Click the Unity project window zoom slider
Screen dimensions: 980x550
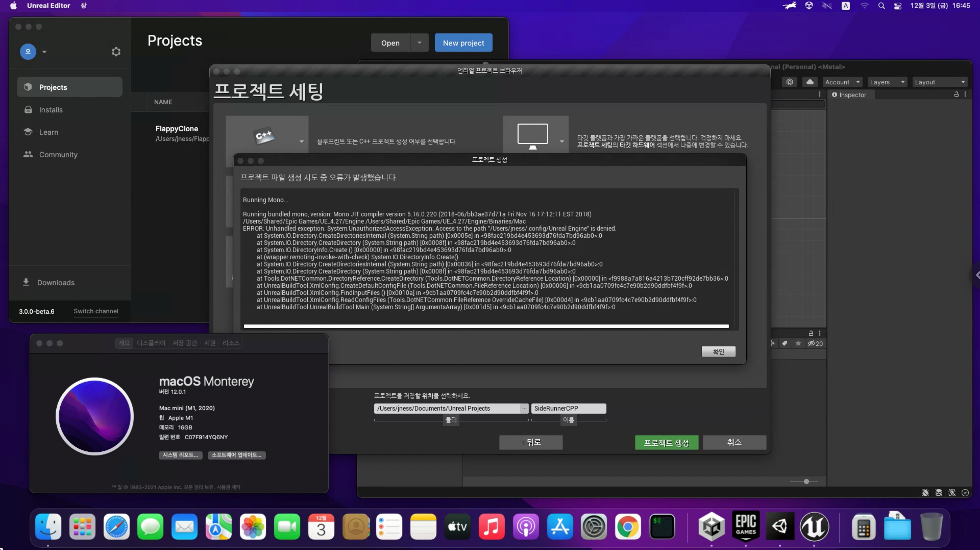point(806,481)
